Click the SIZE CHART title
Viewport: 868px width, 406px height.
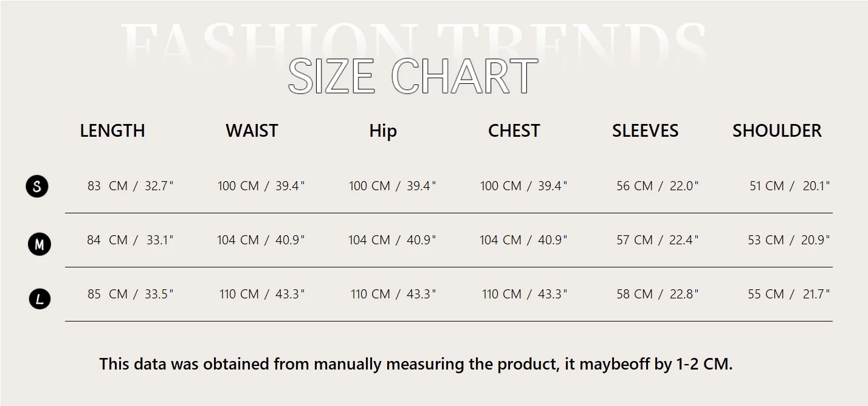[413, 77]
